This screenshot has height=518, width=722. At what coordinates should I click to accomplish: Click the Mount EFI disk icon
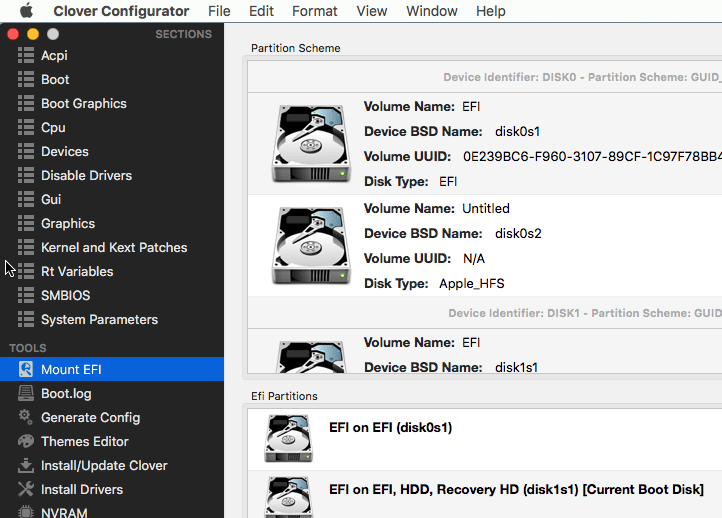[x=26, y=369]
